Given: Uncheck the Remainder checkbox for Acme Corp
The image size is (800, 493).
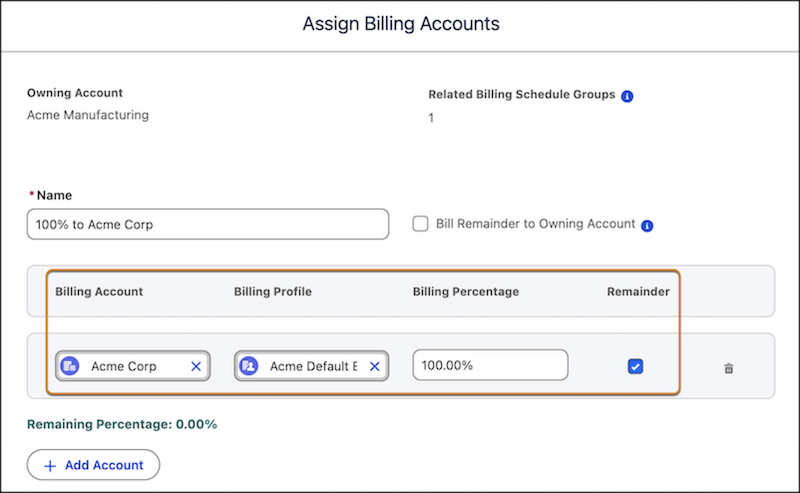Looking at the screenshot, I should (x=635, y=366).
